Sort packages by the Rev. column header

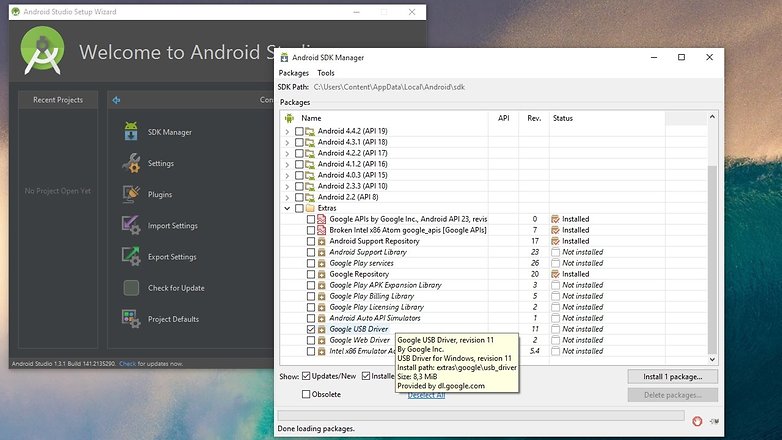click(534, 118)
